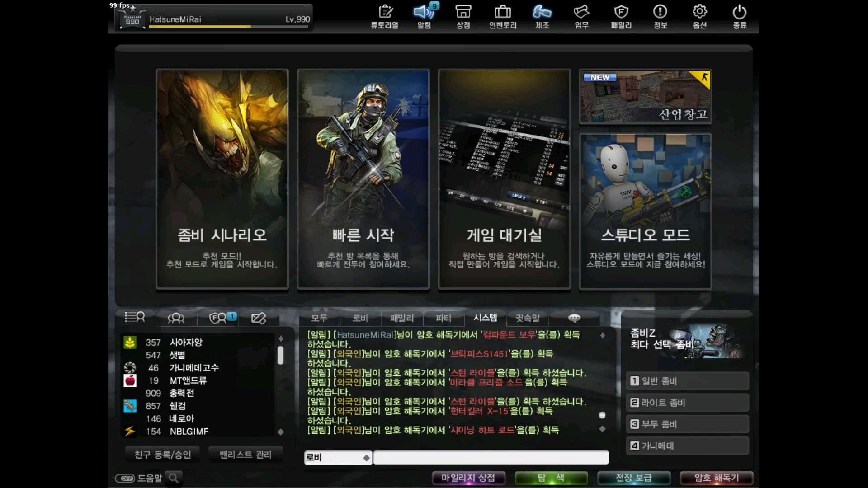Switch to the 시스템 chat tab
The image size is (868, 488).
tap(485, 318)
